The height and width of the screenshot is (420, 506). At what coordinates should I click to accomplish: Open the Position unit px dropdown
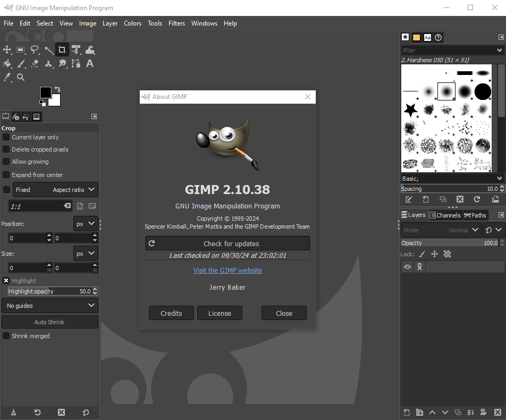(x=86, y=224)
